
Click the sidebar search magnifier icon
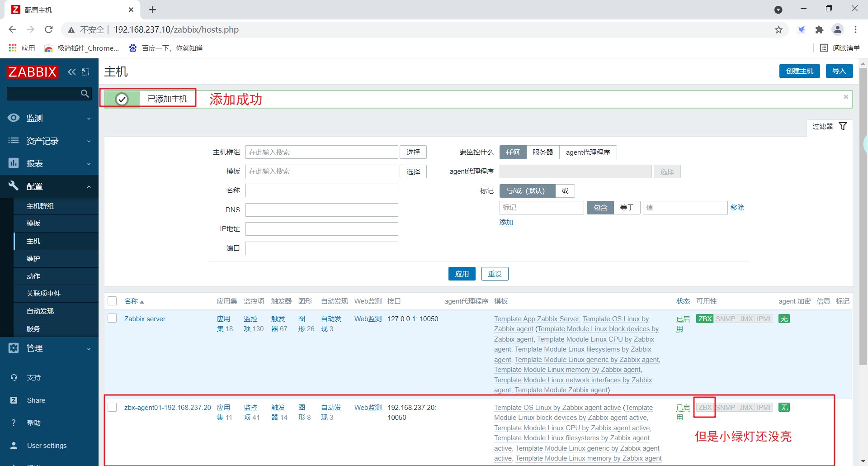[85, 94]
